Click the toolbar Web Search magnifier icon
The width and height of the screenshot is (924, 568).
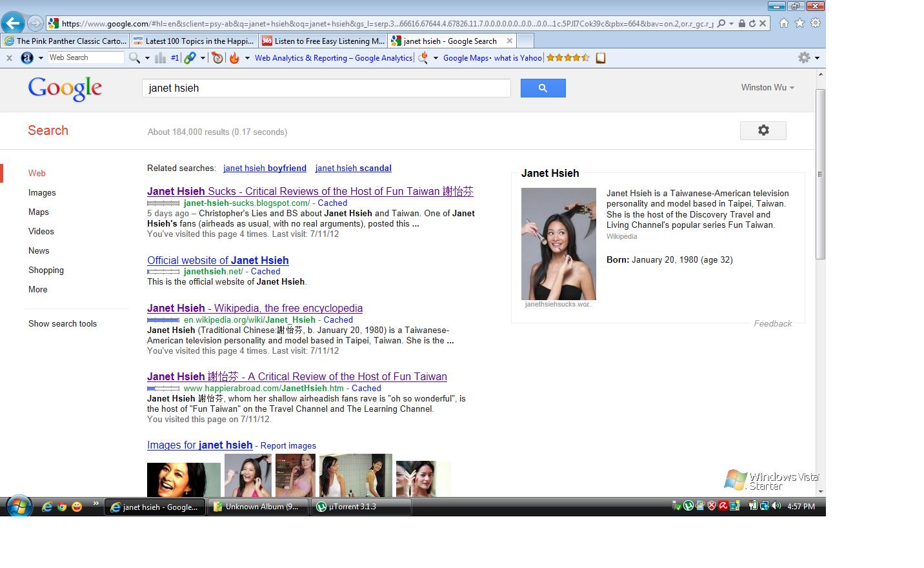[134, 58]
